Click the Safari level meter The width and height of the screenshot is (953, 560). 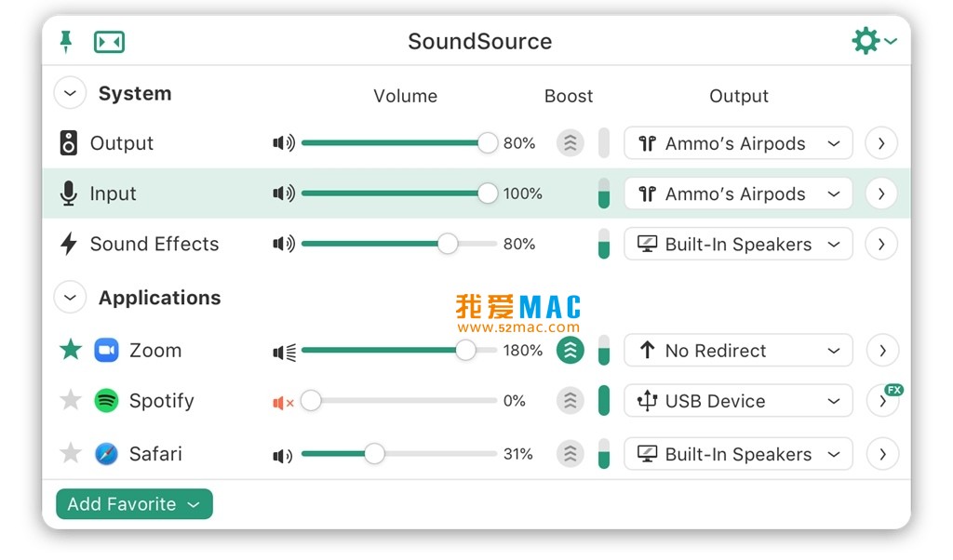603,454
